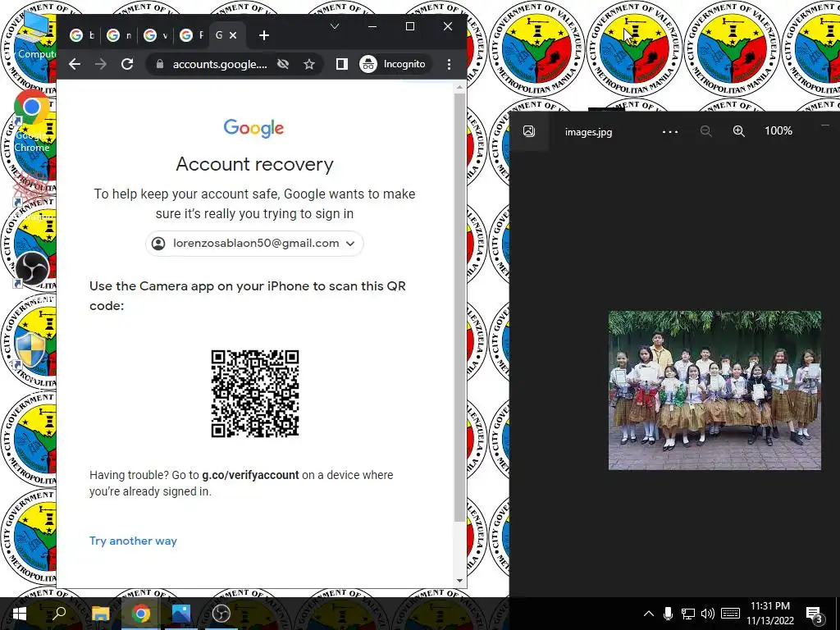The image size is (840, 630).
Task: Open the notification center icon
Action: (815, 614)
